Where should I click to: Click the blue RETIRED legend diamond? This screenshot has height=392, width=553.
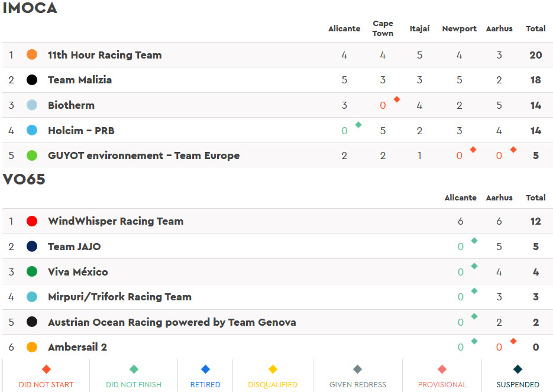pyautogui.click(x=205, y=369)
